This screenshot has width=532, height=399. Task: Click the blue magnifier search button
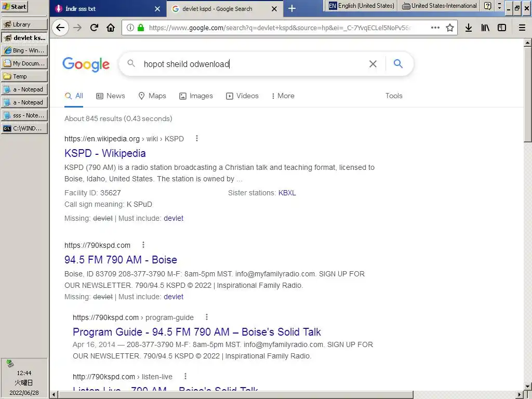click(x=398, y=63)
